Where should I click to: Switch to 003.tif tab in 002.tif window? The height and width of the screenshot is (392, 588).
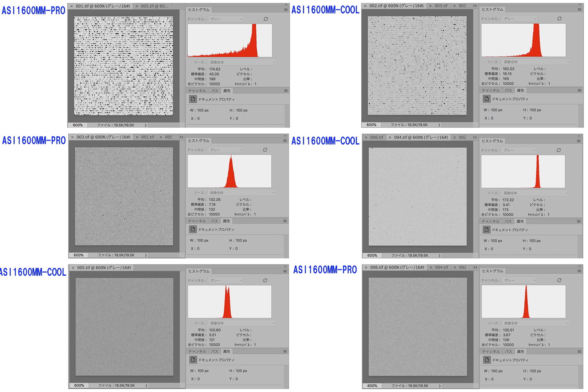pyautogui.click(x=441, y=6)
